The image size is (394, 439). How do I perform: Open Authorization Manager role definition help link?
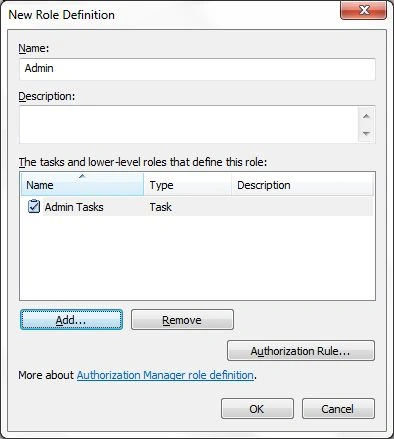point(165,375)
